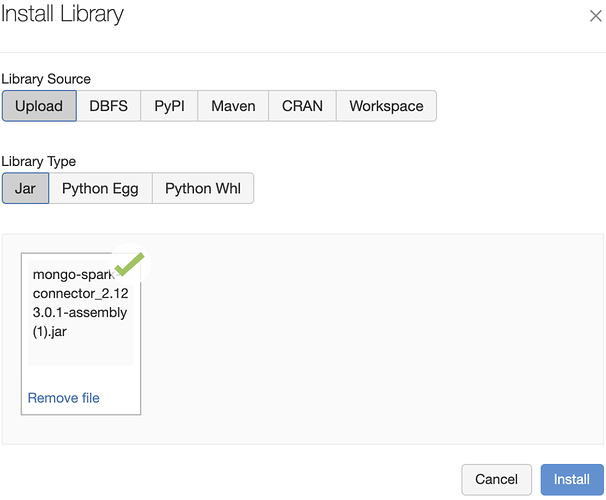Select Jar library type
The image size is (606, 500).
coord(25,188)
